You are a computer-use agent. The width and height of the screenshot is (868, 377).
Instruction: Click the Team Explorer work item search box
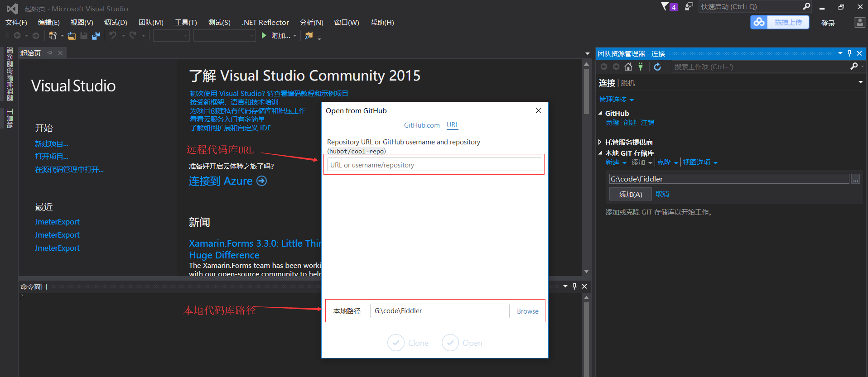click(762, 67)
